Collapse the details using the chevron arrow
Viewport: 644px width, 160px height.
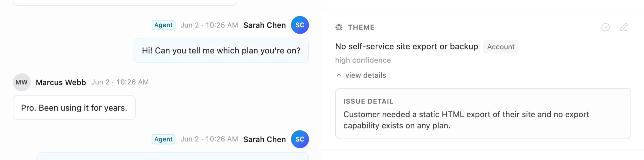(339, 75)
